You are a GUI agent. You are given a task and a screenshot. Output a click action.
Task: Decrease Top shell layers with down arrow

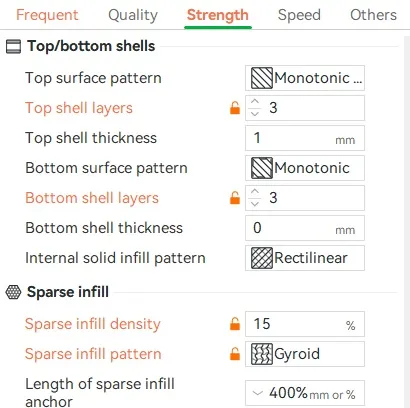click(255, 114)
